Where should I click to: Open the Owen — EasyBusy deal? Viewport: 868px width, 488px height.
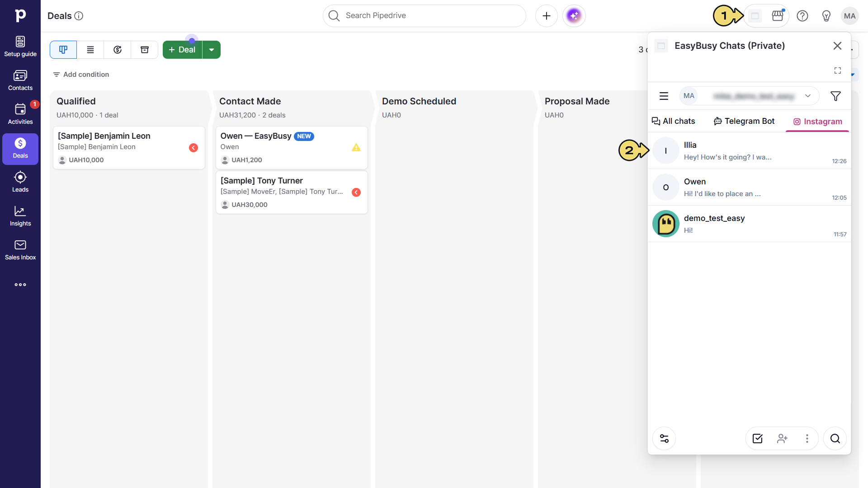[x=292, y=148]
